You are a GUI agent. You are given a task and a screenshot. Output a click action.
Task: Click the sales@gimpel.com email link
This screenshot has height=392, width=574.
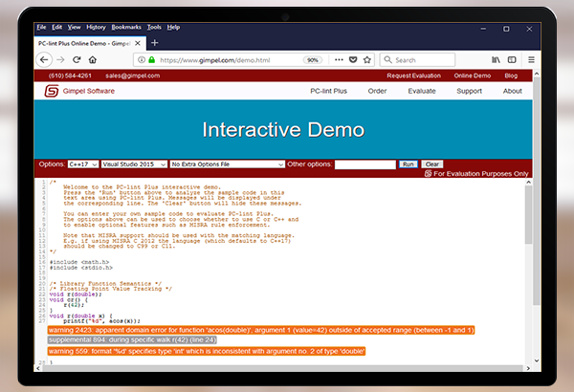(x=133, y=76)
